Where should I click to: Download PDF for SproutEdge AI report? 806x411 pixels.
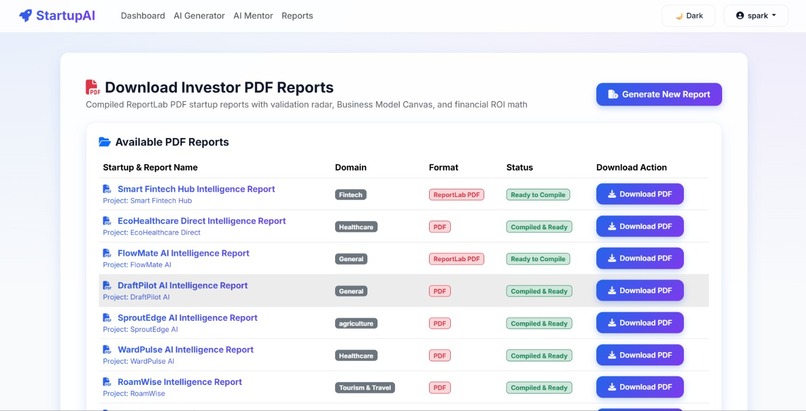(640, 323)
